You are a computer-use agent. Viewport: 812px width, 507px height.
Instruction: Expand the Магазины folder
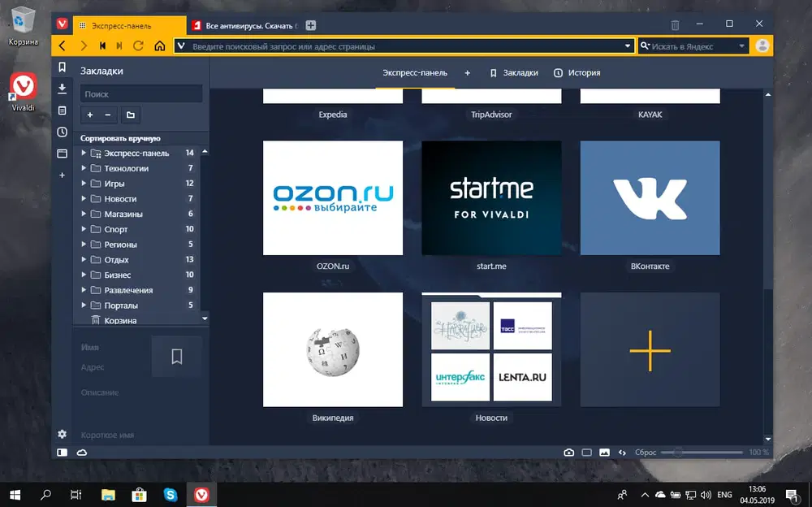click(x=84, y=214)
